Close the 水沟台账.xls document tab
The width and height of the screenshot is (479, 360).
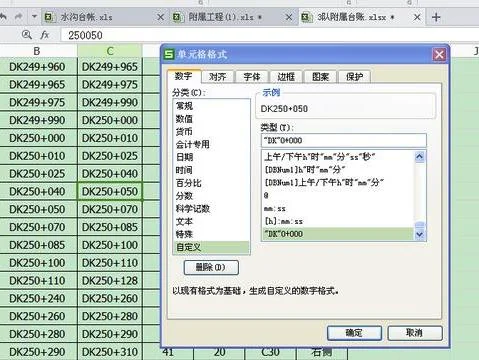pyautogui.click(x=160, y=17)
